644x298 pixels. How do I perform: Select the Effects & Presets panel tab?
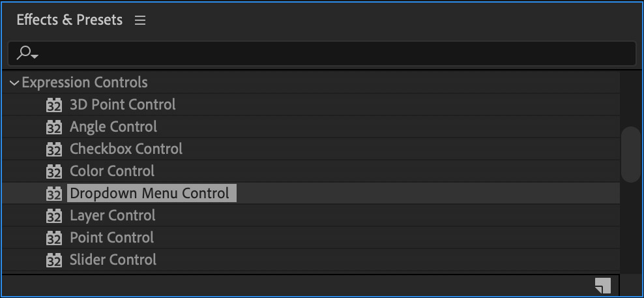(x=69, y=20)
